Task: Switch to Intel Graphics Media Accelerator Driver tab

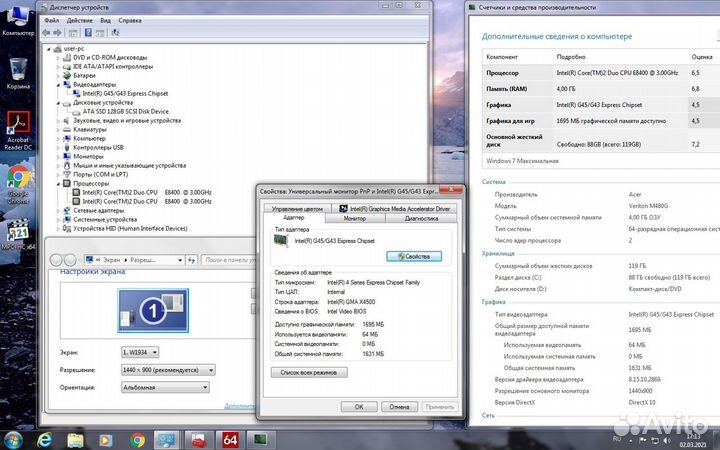Action: pos(394,209)
